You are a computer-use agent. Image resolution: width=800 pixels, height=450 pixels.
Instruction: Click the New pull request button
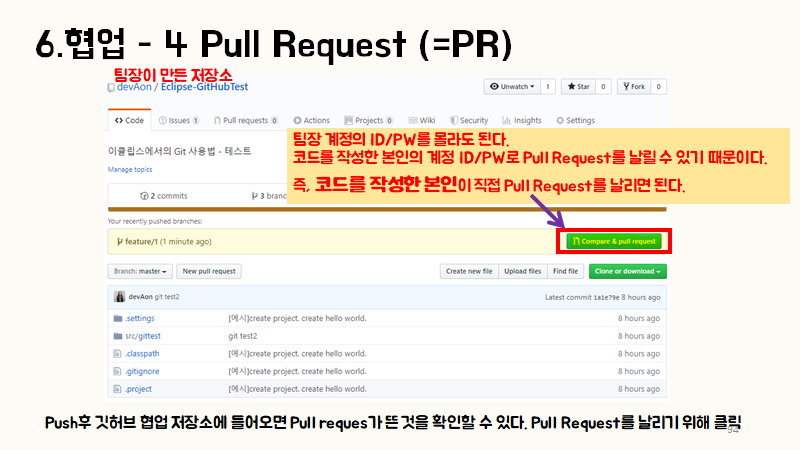coord(209,271)
